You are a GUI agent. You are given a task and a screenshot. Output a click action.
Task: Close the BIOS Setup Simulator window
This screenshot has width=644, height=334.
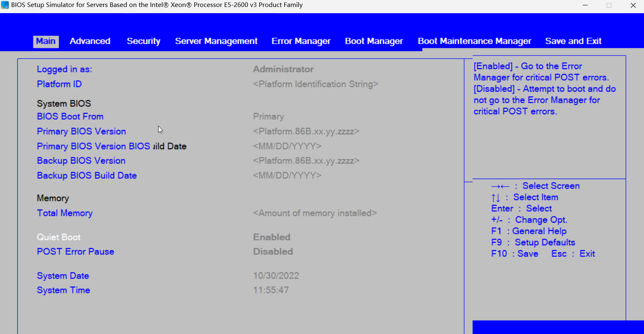(x=633, y=5)
